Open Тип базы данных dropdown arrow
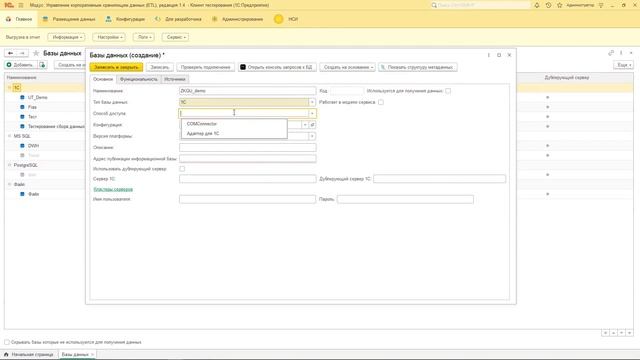Image resolution: width=640 pixels, height=360 pixels. point(312,102)
